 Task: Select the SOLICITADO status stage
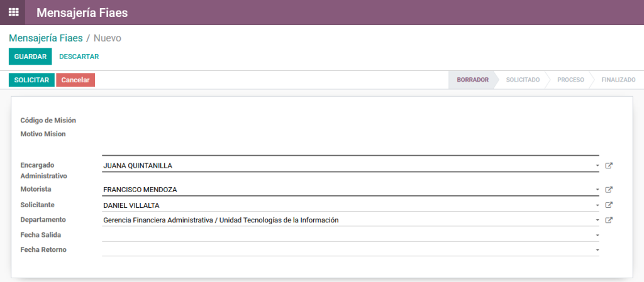(x=523, y=80)
